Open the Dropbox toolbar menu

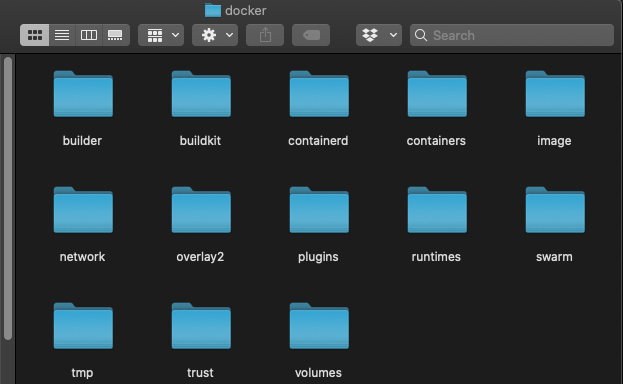coord(379,35)
